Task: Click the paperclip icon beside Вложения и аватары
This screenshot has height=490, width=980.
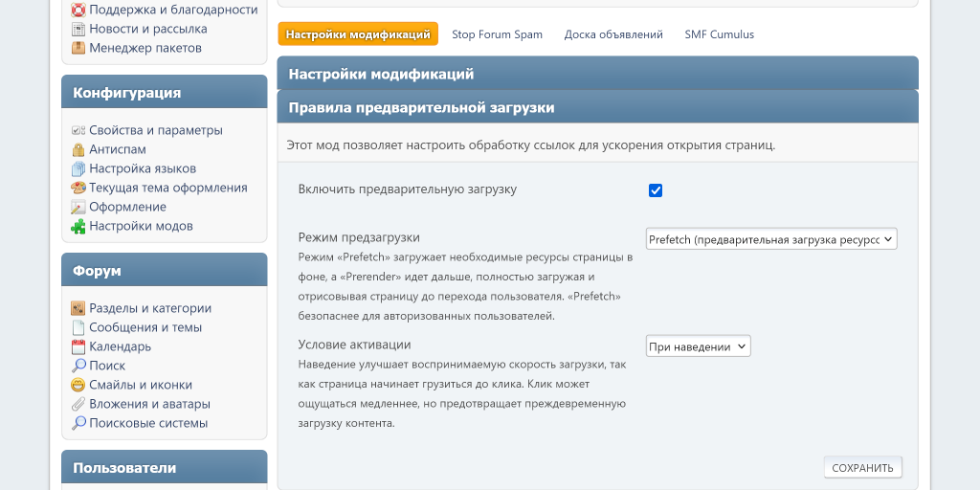Action: (x=78, y=404)
